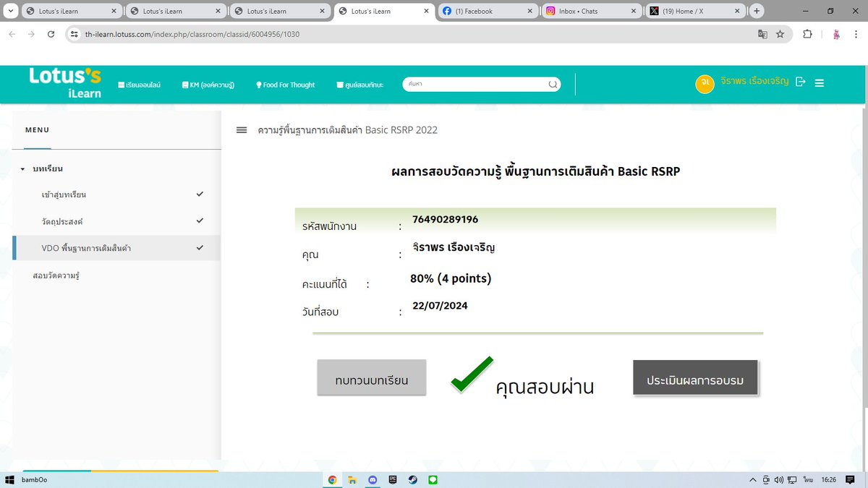Switch to the third Lotus's iLearn tab
Screen dimensions: 868x488
pyautogui.click(x=278, y=11)
